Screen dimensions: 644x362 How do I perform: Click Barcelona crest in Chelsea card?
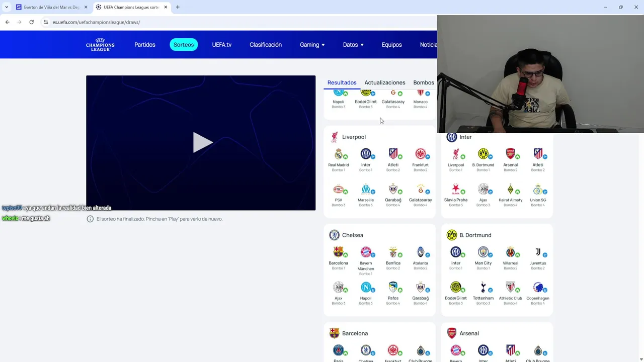(x=339, y=252)
